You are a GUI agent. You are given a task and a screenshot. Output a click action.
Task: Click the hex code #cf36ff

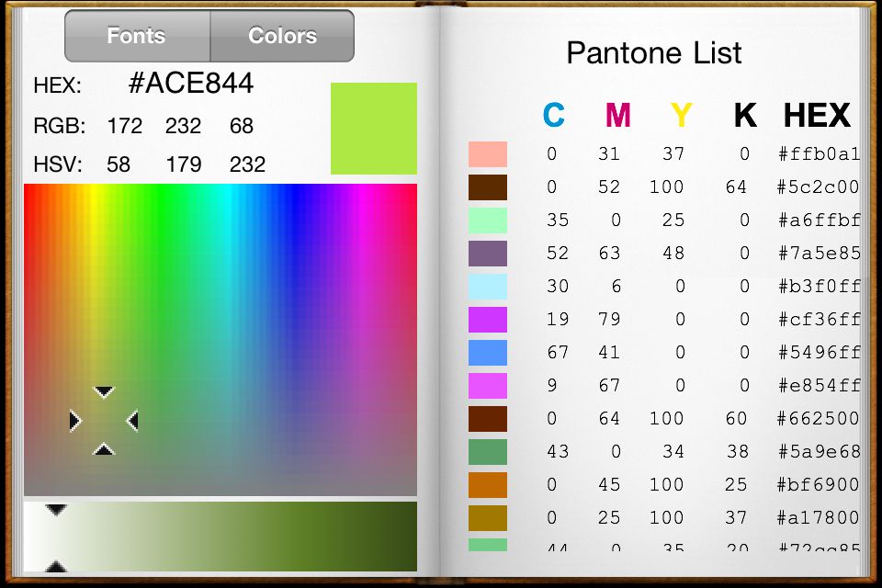tap(819, 320)
